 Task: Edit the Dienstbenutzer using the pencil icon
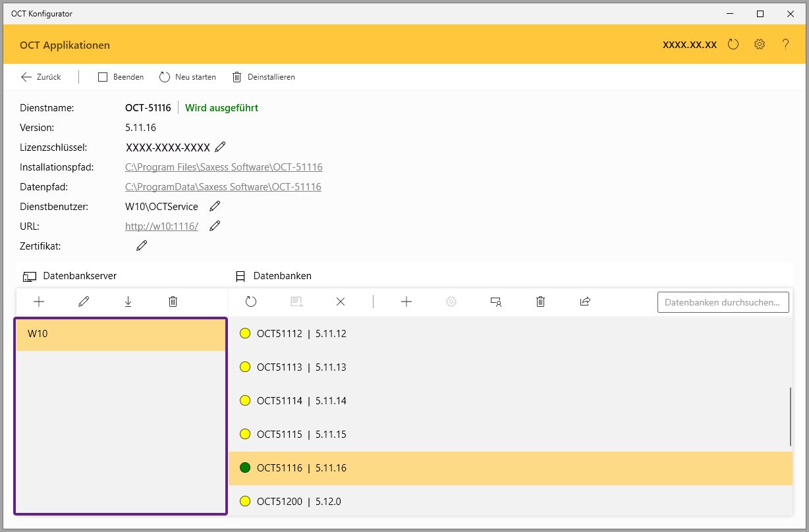[x=215, y=206]
